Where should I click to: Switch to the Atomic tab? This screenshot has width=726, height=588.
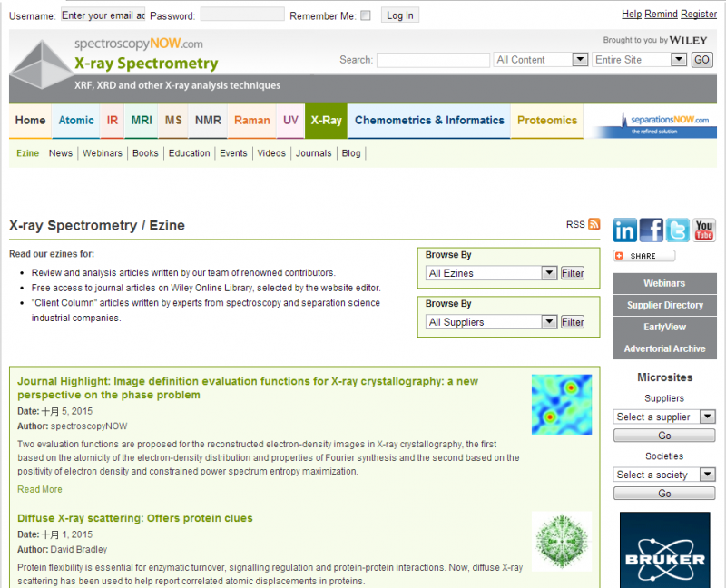(x=76, y=121)
